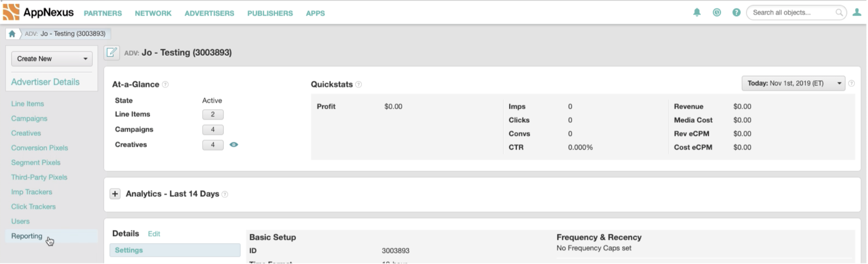Screen dimensions: 868x264
Task: Click the Creatives count button 4
Action: [213, 145]
